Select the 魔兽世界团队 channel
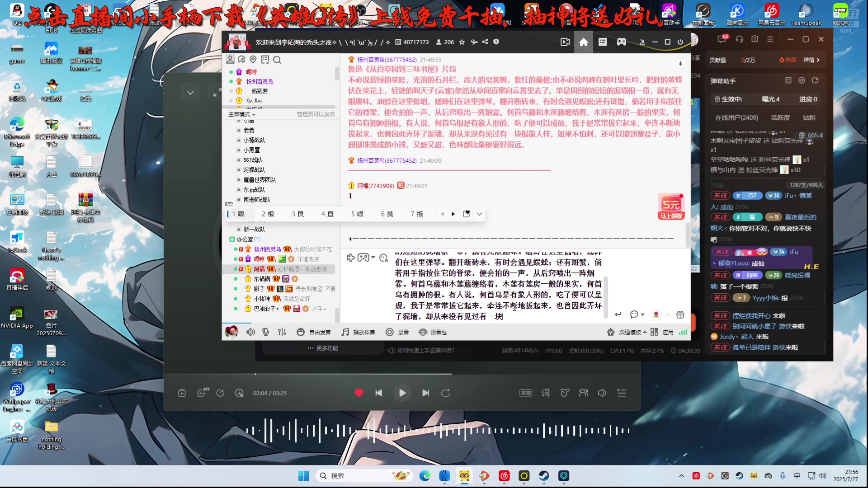 coord(259,180)
